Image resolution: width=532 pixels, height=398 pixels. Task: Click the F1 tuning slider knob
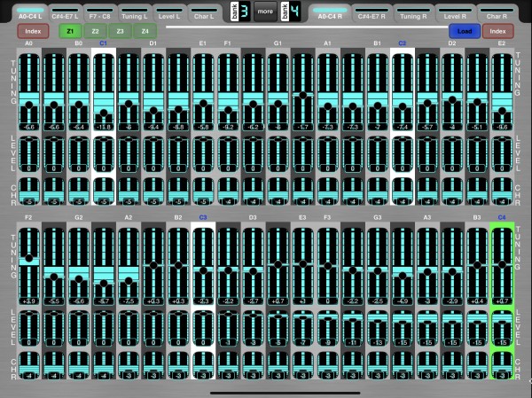pos(228,110)
